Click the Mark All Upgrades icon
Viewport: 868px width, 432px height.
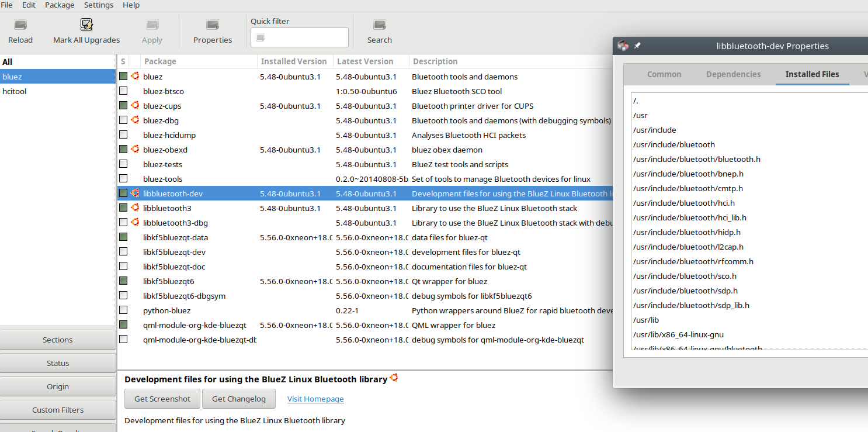click(86, 25)
